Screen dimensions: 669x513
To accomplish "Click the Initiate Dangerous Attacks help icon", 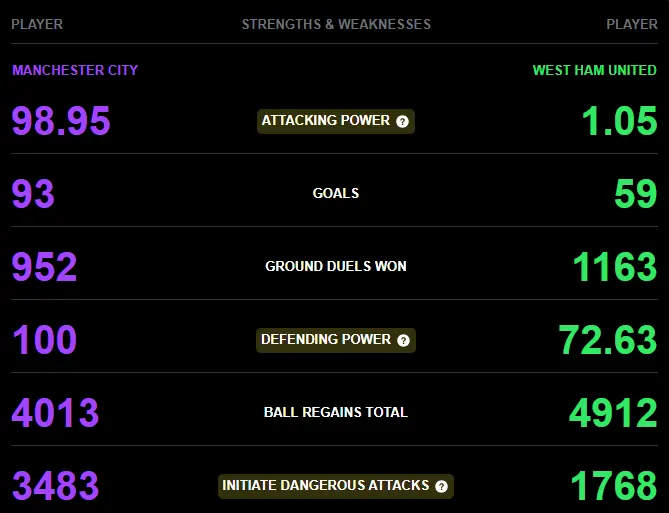I will (442, 486).
